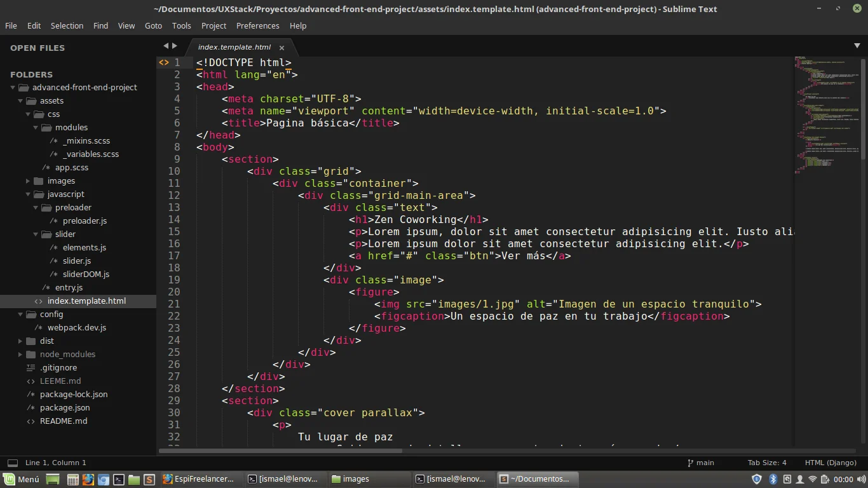
Task: Open preloader.js from the sidebar
Action: (85, 221)
